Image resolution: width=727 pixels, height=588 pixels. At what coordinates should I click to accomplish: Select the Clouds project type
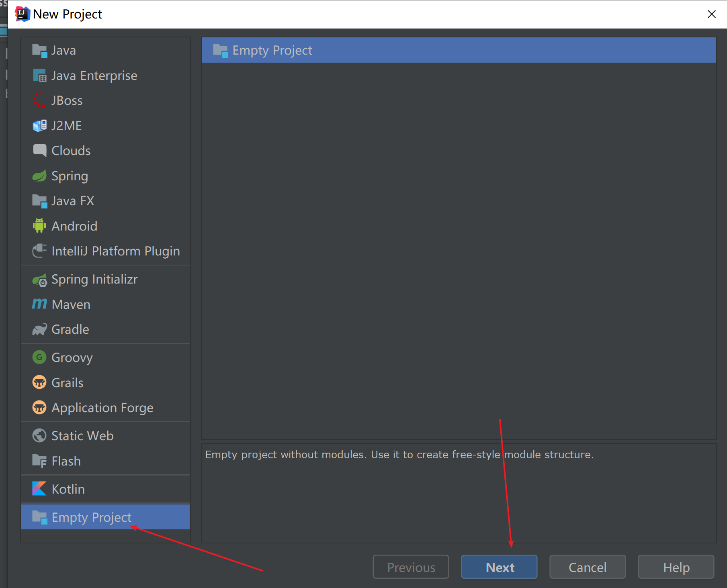click(105, 151)
